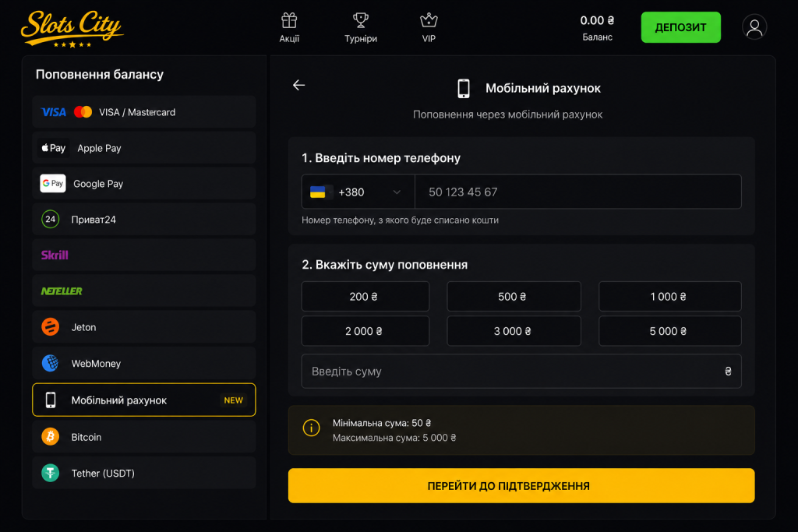Open the VIP crown icon
This screenshot has width=798, height=532.
(429, 21)
